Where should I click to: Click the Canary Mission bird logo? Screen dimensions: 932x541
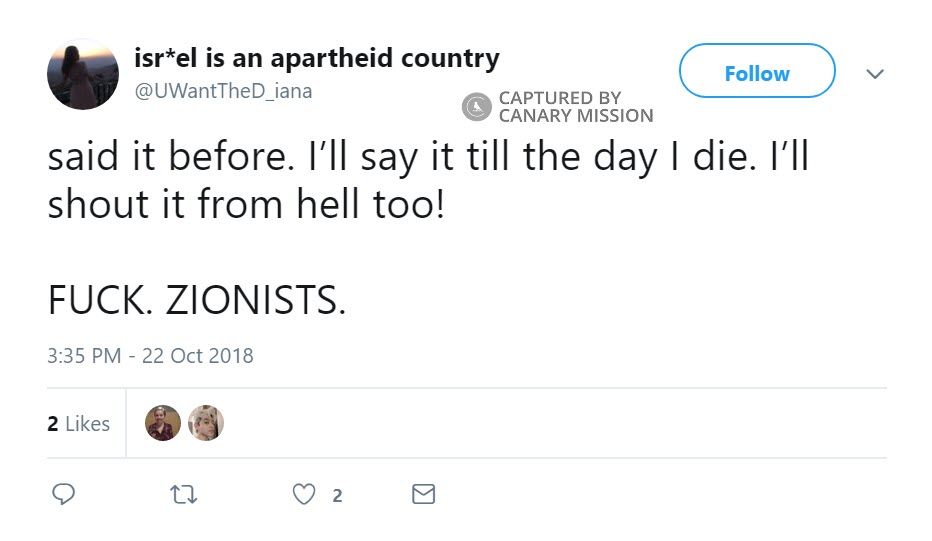click(x=476, y=106)
